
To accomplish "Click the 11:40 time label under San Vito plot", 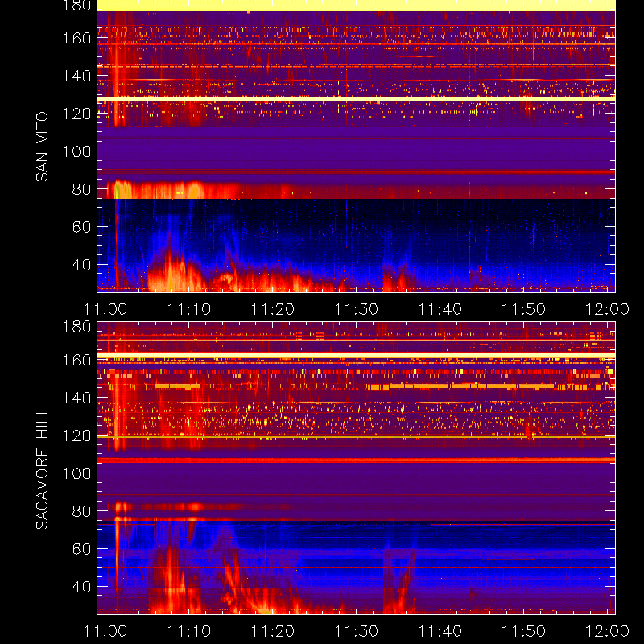I will [440, 309].
